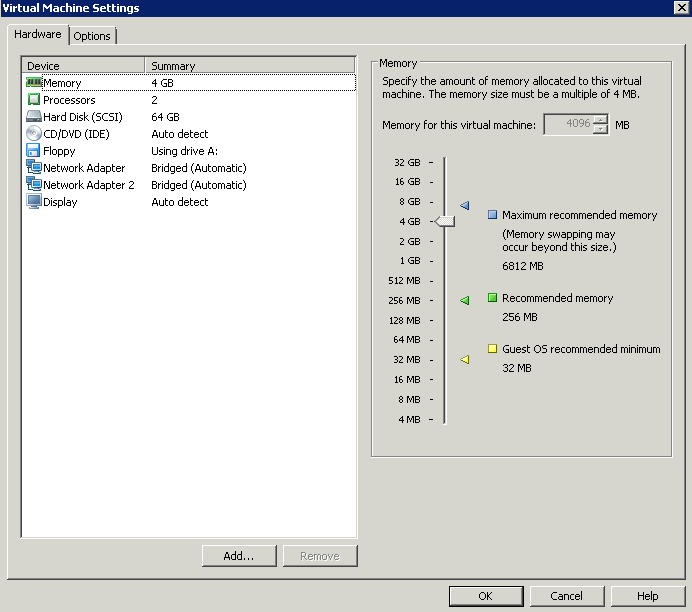Click the Remove button
Viewport: 692px width, 612px height.
pyautogui.click(x=320, y=556)
